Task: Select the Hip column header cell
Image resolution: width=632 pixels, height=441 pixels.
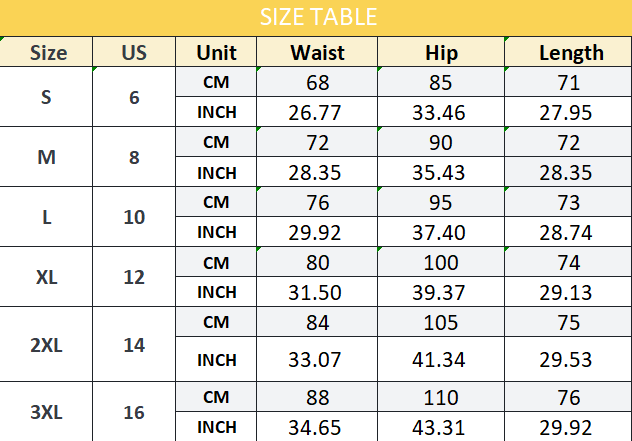Action: (x=441, y=52)
